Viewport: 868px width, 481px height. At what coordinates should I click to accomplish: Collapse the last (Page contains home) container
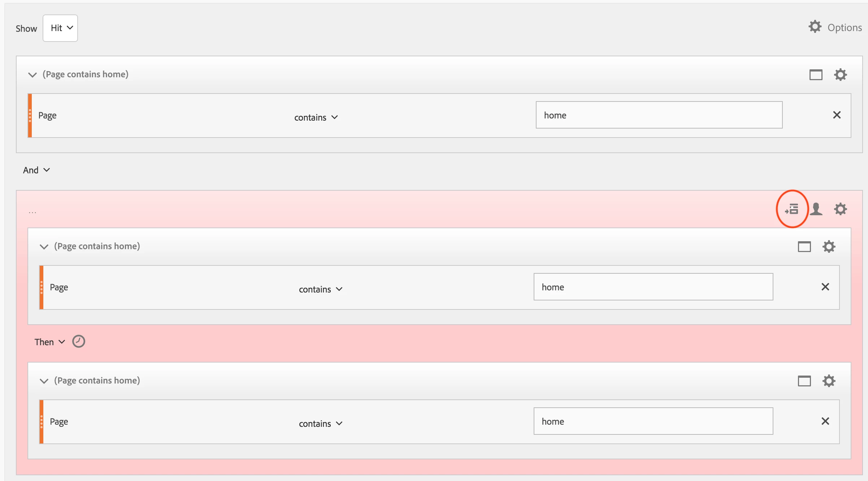click(x=44, y=381)
